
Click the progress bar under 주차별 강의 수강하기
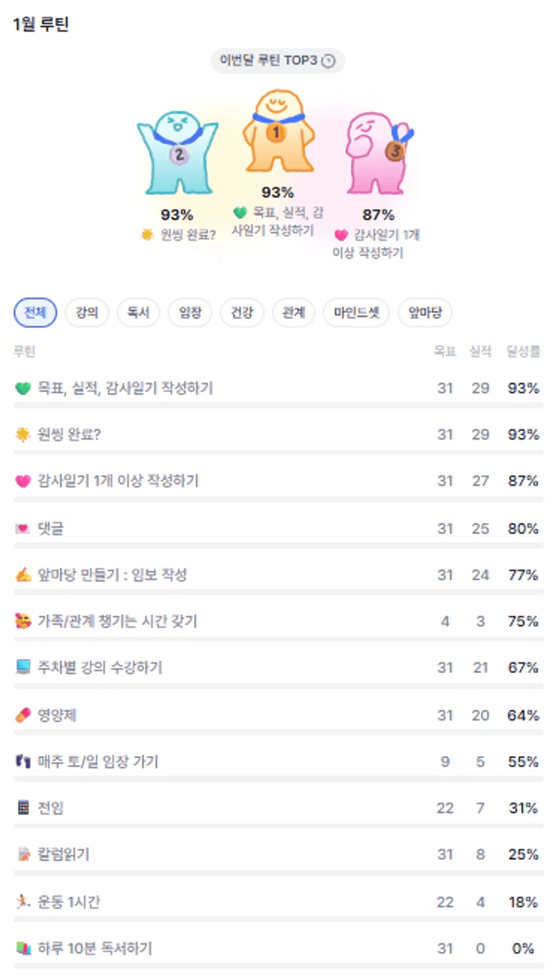click(x=279, y=686)
